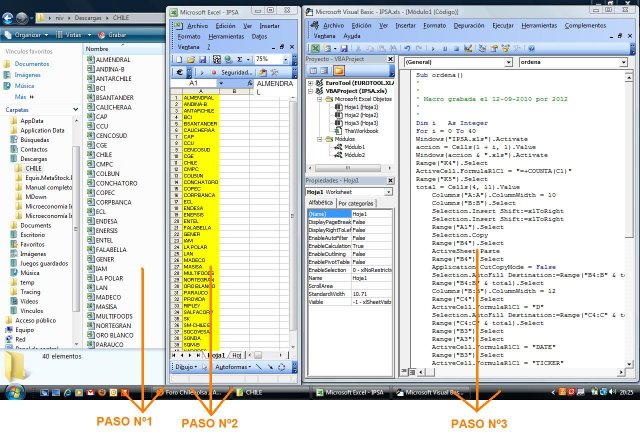Viewport: 640px width, 442px height.
Task: Open Documentos favorite link in Explorer
Action: [31, 64]
